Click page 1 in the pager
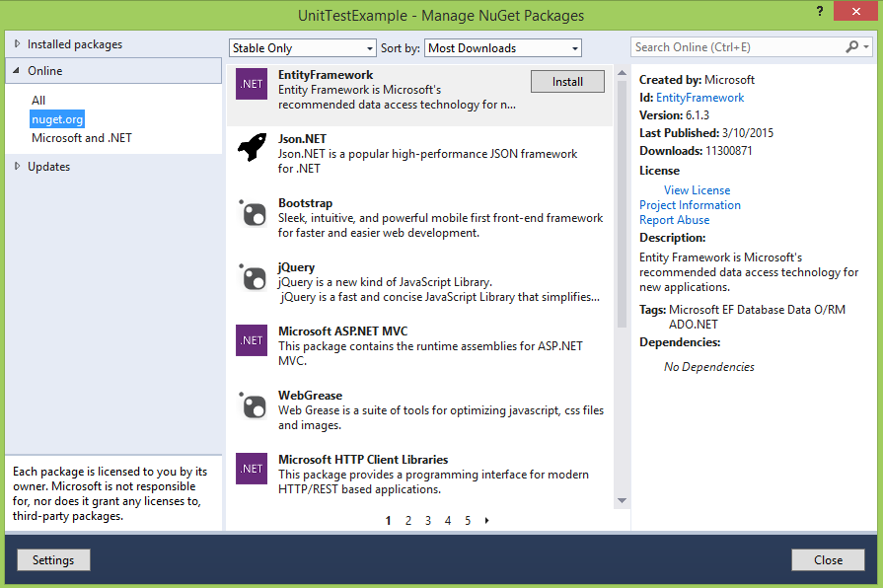Screen dimensions: 883x588 pyautogui.click(x=388, y=520)
